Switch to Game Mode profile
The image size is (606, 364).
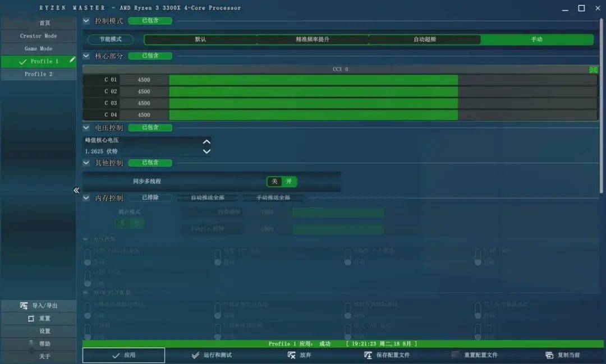coord(38,49)
